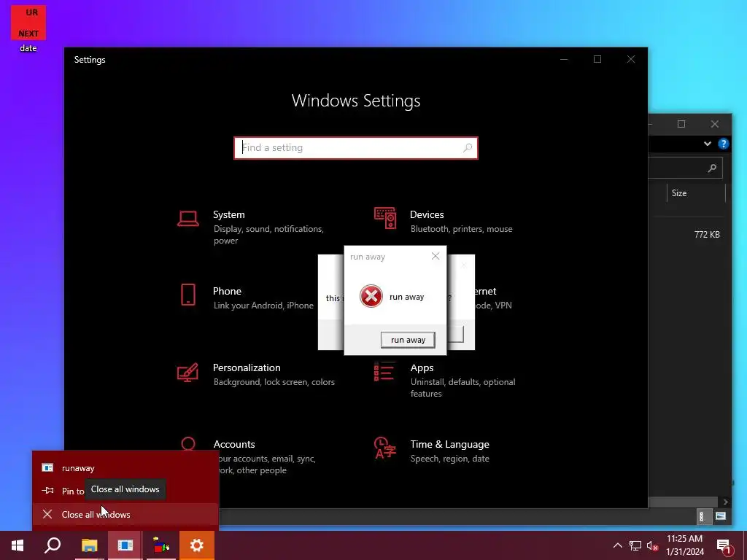Click the colorful blocks taskbar app icon
747x560 pixels.
(161, 545)
